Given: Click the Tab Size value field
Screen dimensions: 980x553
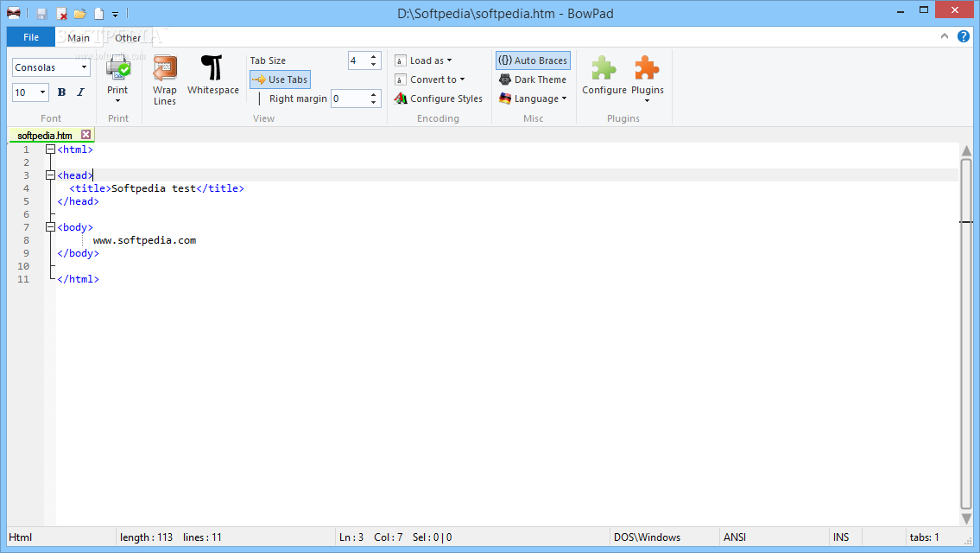Looking at the screenshot, I should pos(357,60).
